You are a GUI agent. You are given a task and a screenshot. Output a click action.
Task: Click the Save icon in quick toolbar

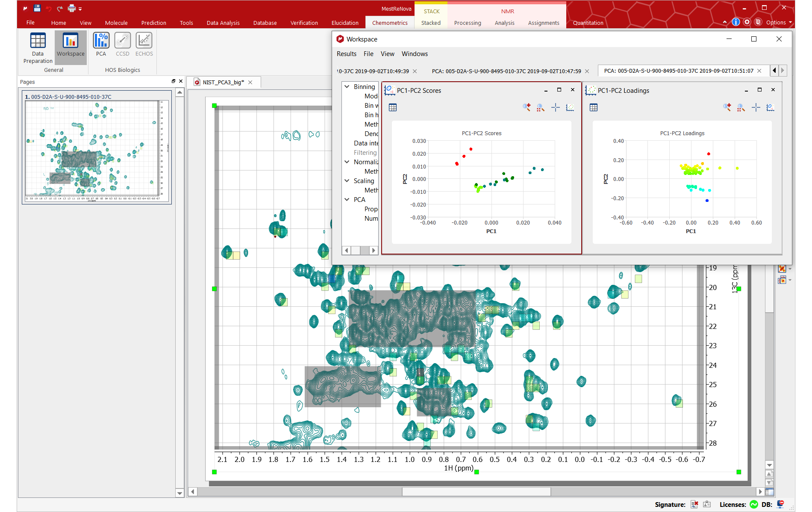coord(37,8)
